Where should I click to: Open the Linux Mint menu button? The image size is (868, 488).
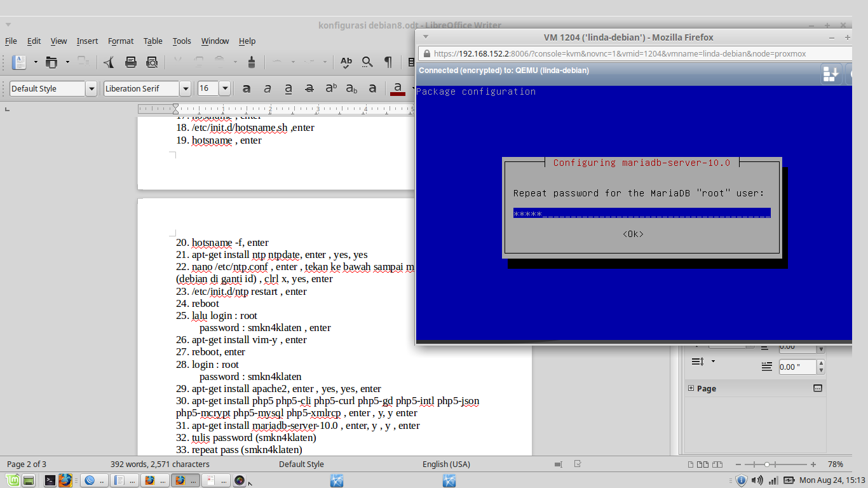click(13, 480)
